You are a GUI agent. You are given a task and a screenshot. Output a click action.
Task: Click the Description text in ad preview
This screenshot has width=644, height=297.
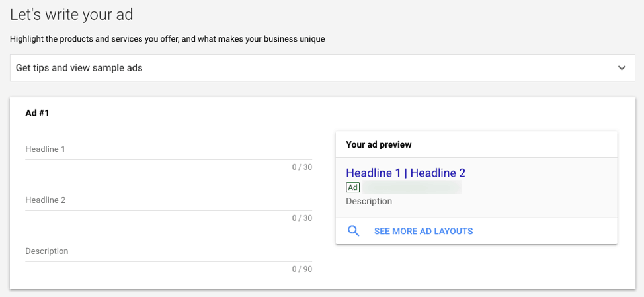pos(369,201)
